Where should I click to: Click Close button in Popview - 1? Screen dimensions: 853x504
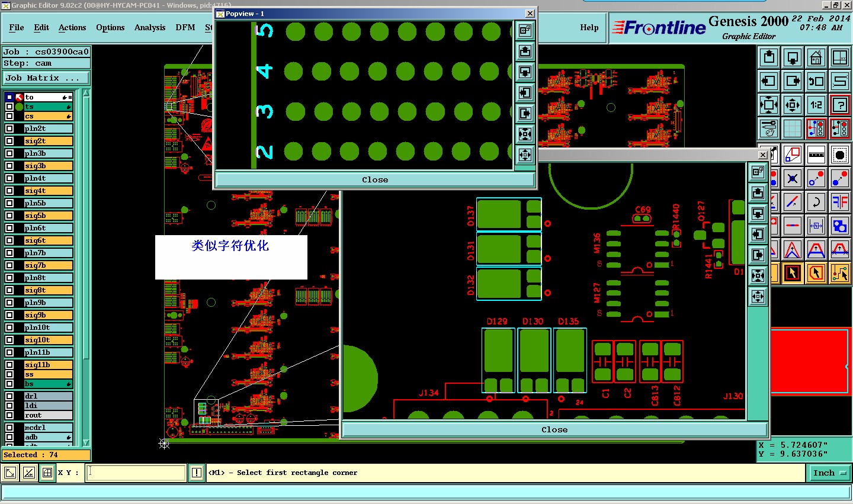pos(375,179)
